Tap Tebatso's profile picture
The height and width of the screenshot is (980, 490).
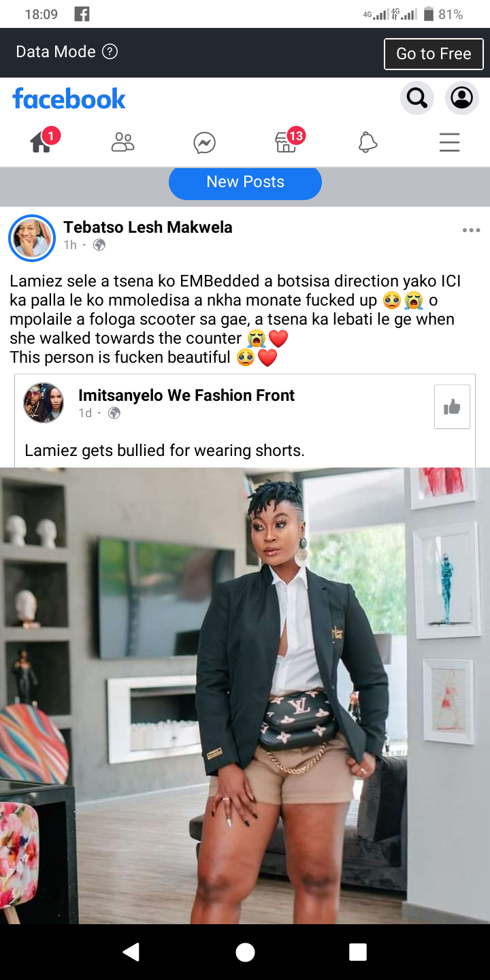32,238
